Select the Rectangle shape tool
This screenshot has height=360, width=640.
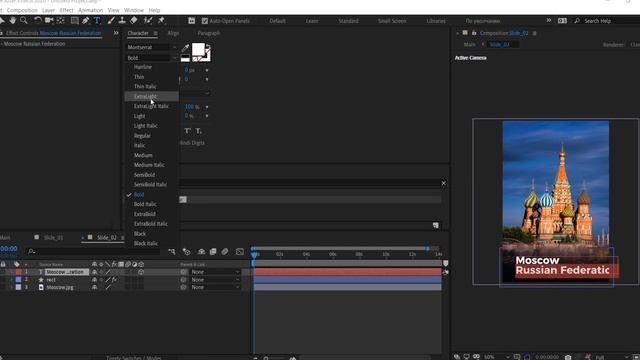tap(75, 20)
